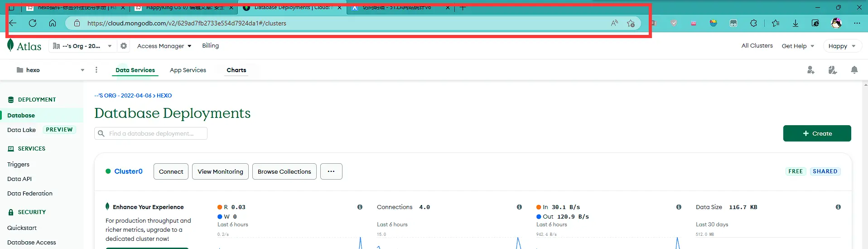Open the penguin profile avatar
This screenshot has width=868, height=249.
(836, 23)
